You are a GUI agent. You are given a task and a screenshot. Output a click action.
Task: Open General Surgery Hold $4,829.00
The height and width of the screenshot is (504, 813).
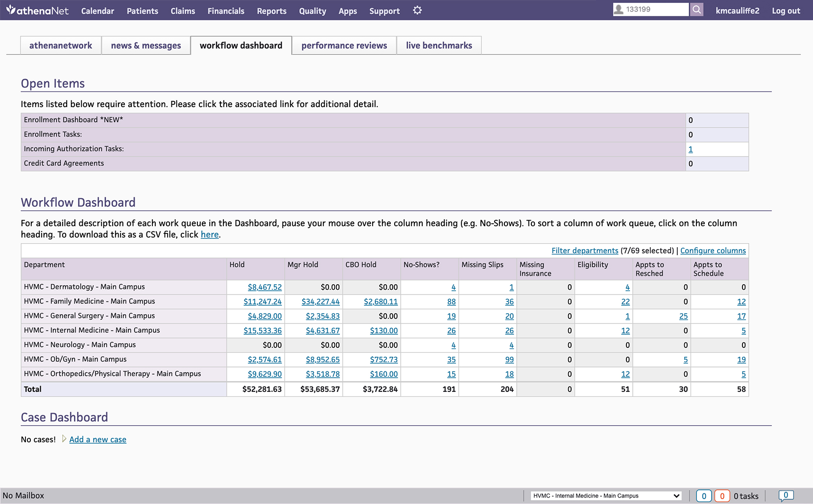264,316
